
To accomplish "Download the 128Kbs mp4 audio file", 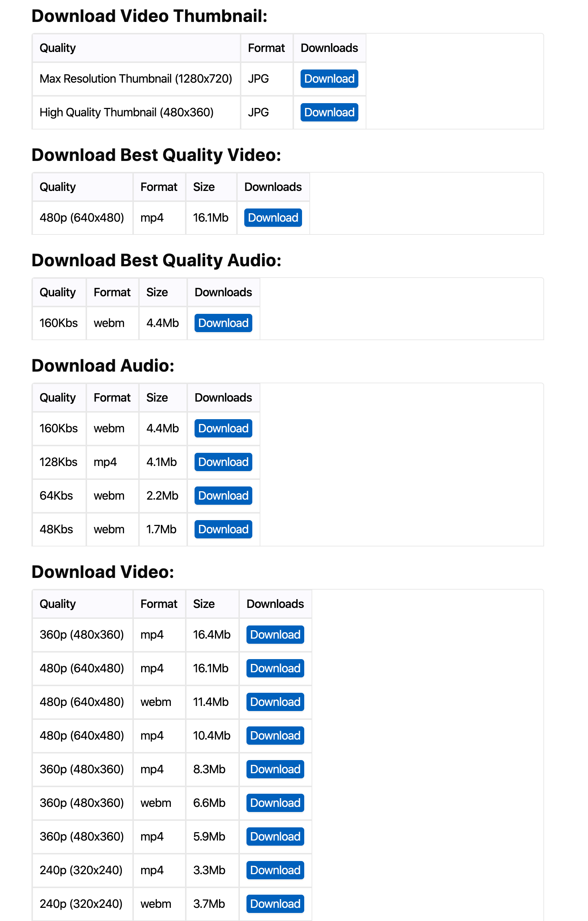I will coord(223,462).
